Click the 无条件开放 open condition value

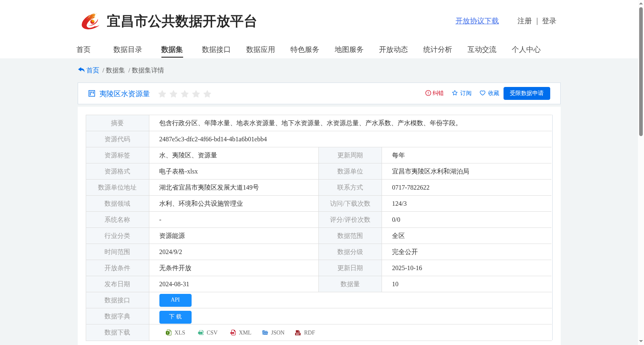tap(175, 268)
